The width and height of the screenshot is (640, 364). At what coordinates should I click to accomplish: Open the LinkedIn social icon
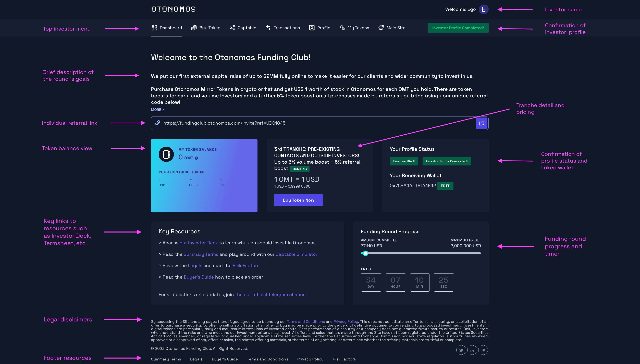472,350
